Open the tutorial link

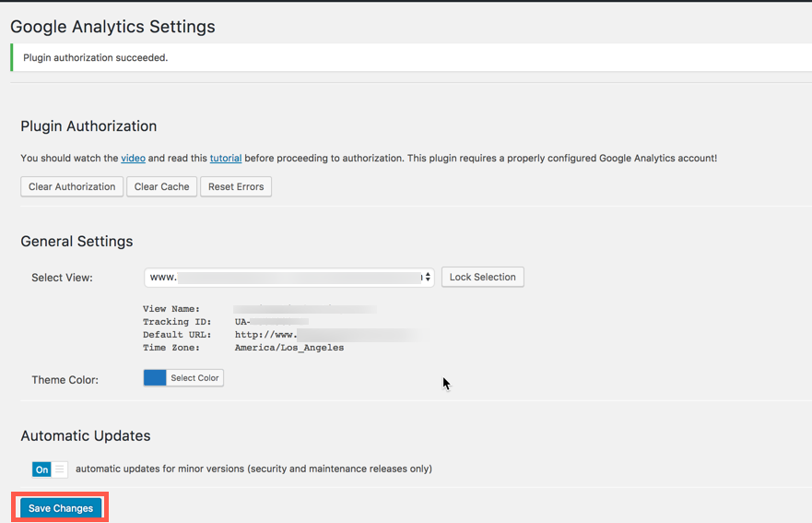coord(226,159)
